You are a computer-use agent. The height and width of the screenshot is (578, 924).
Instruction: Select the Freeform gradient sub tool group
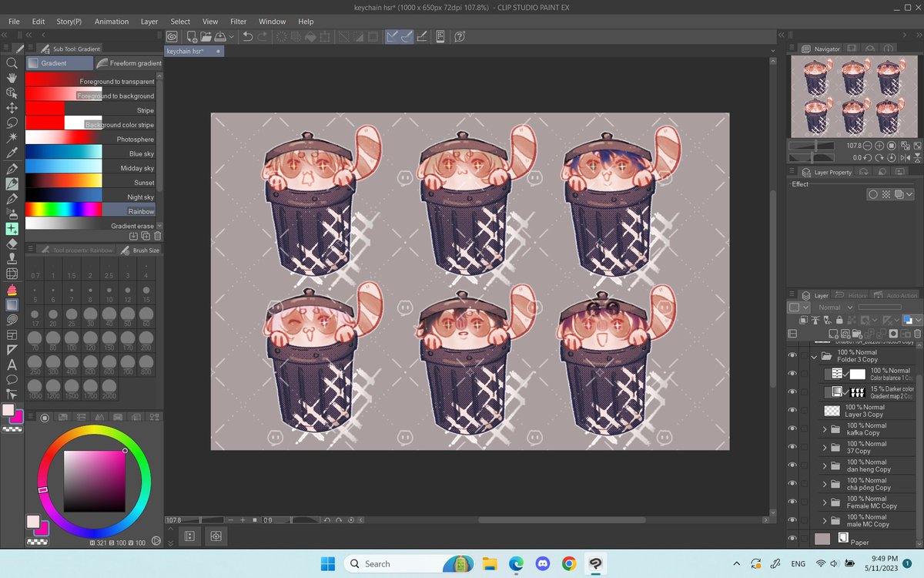pos(129,63)
